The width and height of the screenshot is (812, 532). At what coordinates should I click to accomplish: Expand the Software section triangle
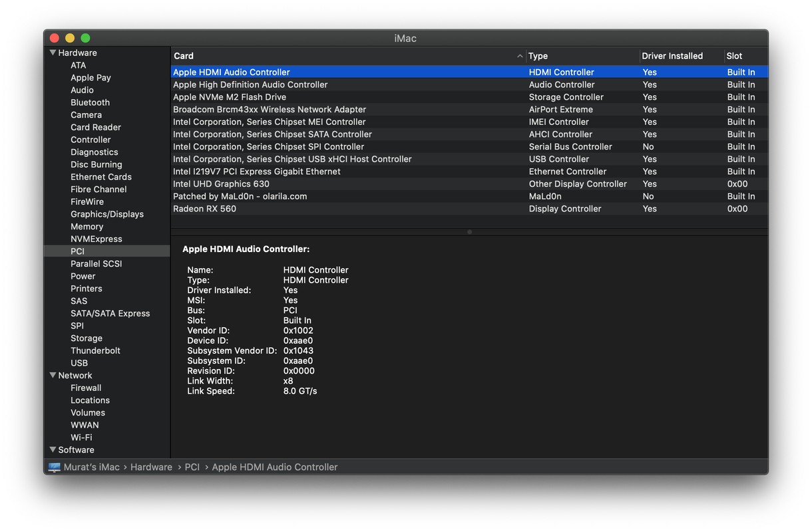coord(53,450)
